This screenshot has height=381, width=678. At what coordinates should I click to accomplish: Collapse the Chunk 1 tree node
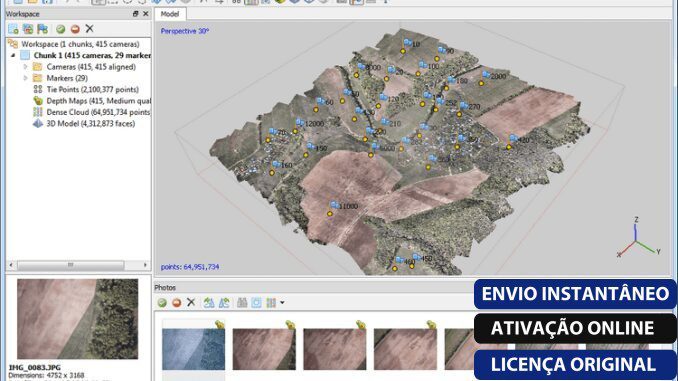point(13,55)
